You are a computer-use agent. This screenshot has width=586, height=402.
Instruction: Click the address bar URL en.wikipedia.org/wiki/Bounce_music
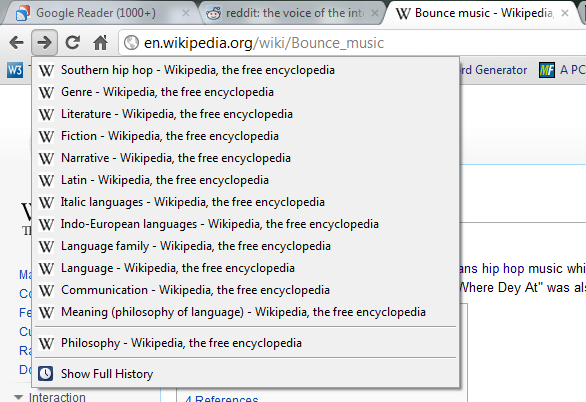coord(264,43)
